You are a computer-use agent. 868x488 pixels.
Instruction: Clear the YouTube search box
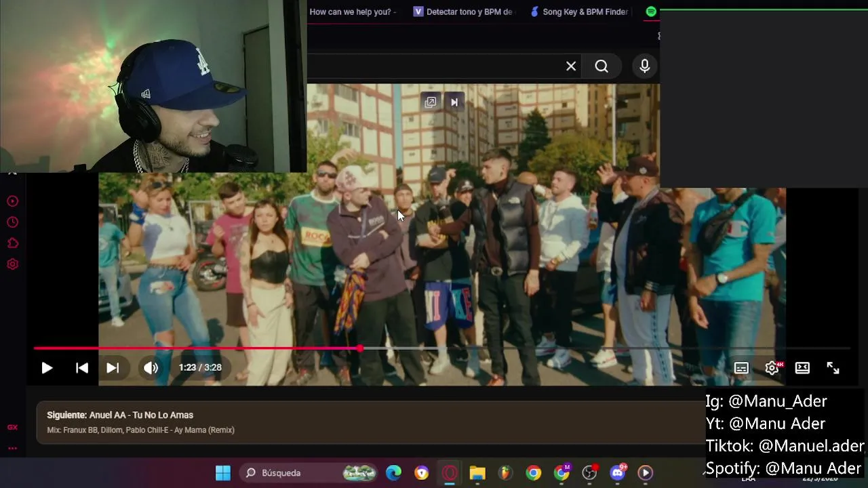point(571,66)
